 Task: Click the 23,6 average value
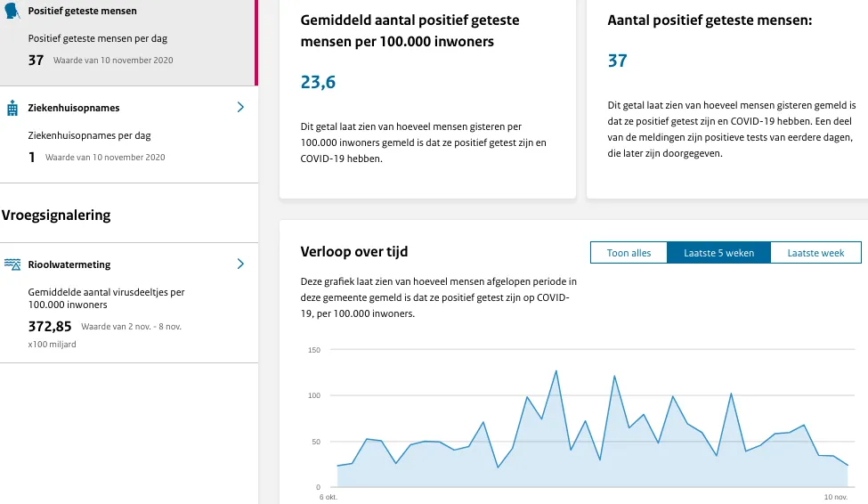(x=318, y=83)
